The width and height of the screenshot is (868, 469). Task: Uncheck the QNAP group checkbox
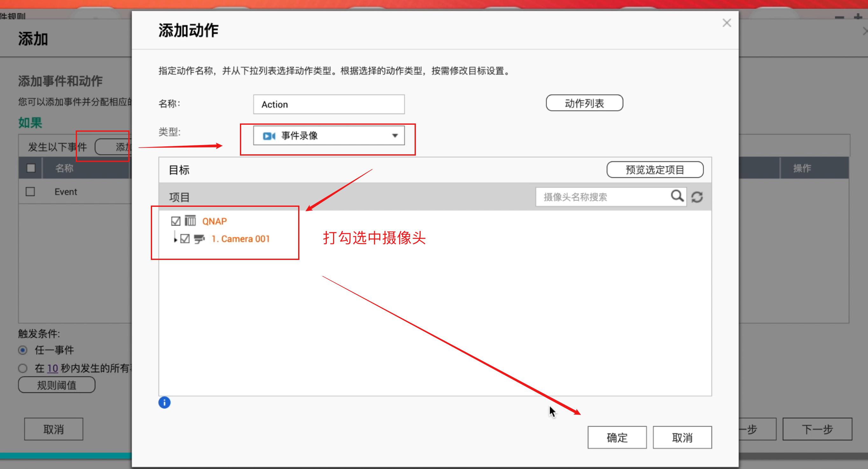pos(175,221)
